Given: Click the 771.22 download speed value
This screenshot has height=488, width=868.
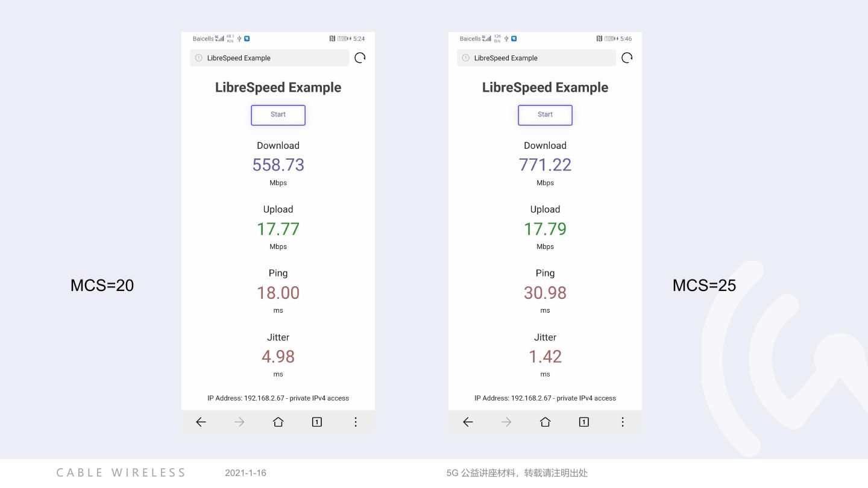Looking at the screenshot, I should click(545, 165).
